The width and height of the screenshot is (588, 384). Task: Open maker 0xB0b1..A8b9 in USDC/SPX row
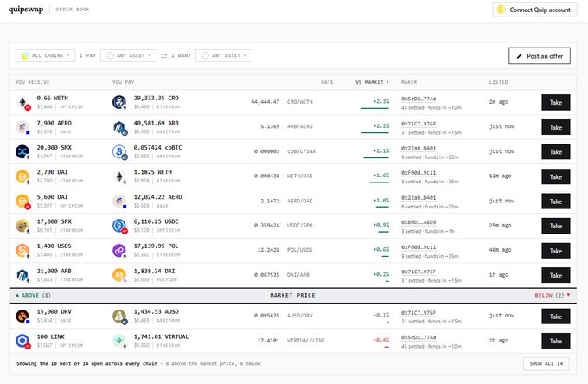(x=419, y=222)
